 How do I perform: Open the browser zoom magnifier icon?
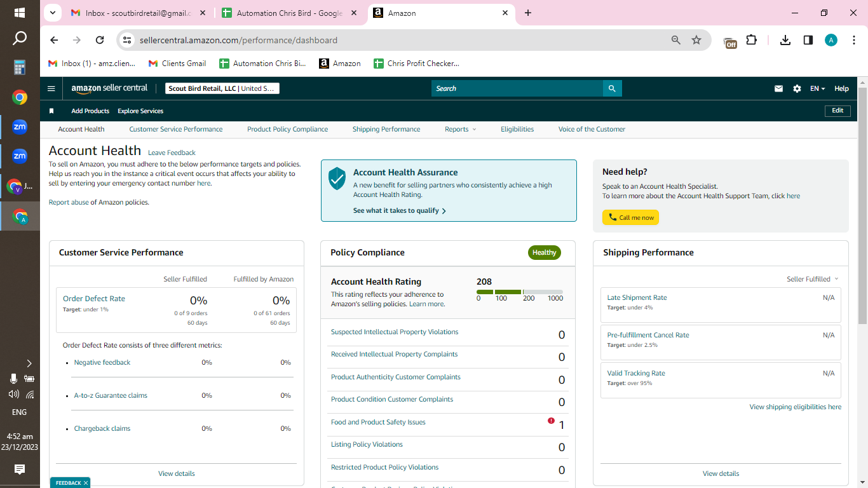676,40
